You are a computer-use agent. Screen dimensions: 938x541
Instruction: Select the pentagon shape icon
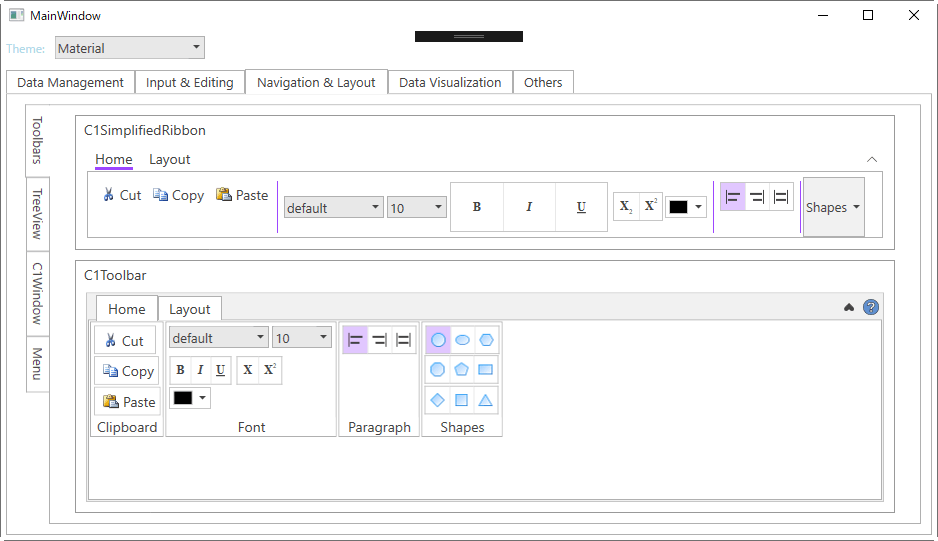[462, 370]
